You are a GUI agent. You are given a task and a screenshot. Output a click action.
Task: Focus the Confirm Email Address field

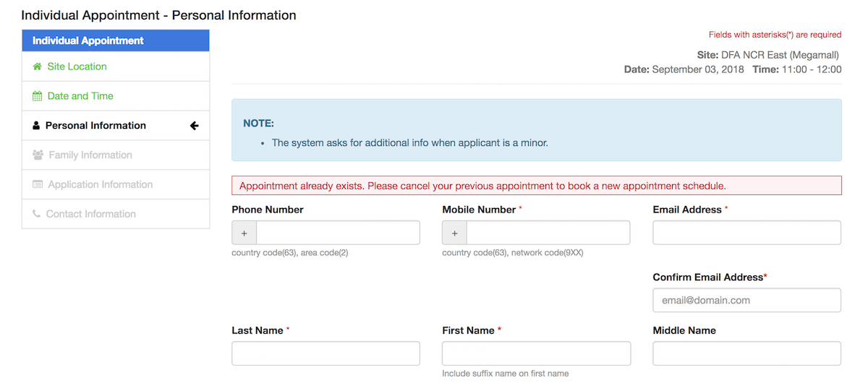(746, 300)
